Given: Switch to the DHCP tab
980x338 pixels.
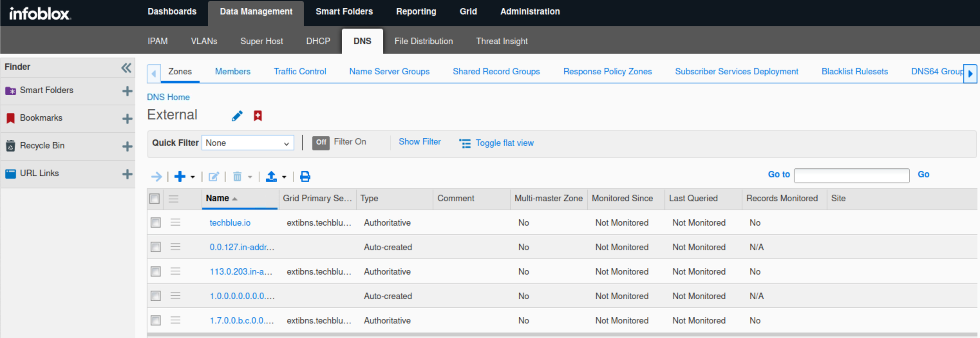Looking at the screenshot, I should pyautogui.click(x=318, y=41).
